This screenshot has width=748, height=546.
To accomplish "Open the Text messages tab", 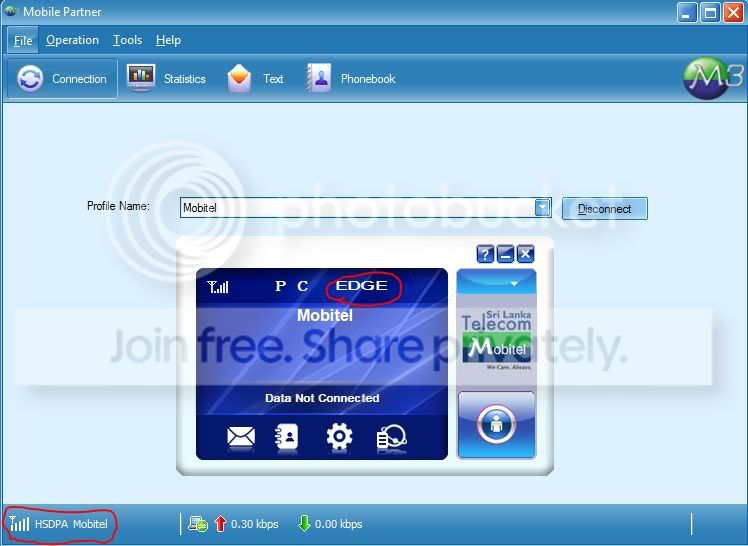I will [256, 79].
